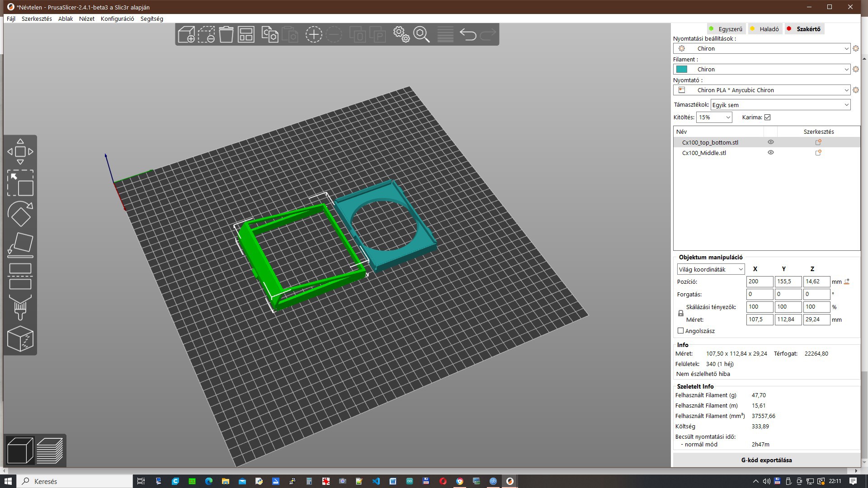Click G-kód exportálása button
The width and height of the screenshot is (868, 488).
point(766,460)
